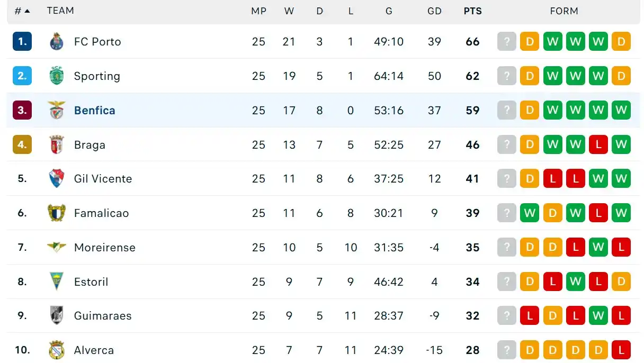Click the Sporting club crest icon
The height and width of the screenshot is (363, 644).
point(57,76)
